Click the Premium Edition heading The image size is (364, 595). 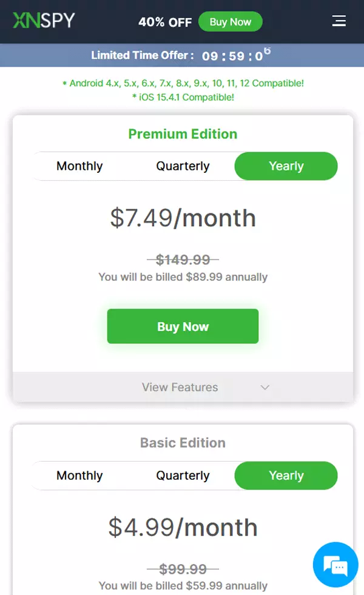183,134
